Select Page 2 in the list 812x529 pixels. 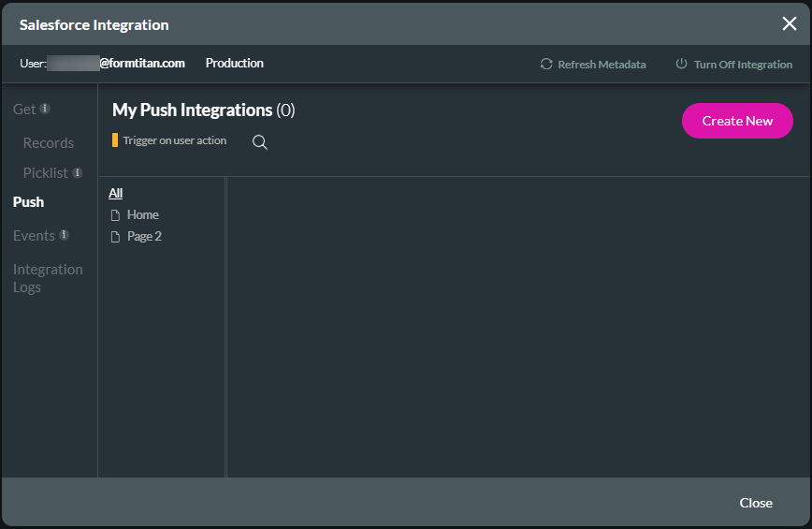click(x=144, y=236)
